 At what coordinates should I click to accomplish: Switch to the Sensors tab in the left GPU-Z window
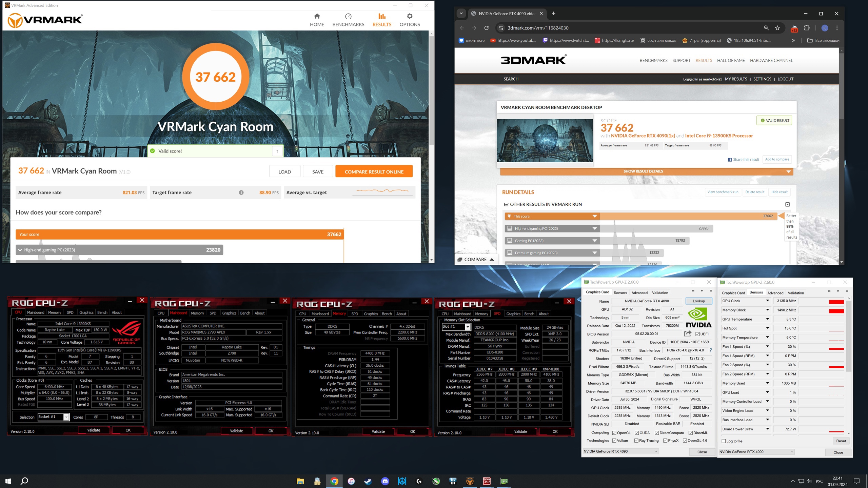(x=620, y=292)
